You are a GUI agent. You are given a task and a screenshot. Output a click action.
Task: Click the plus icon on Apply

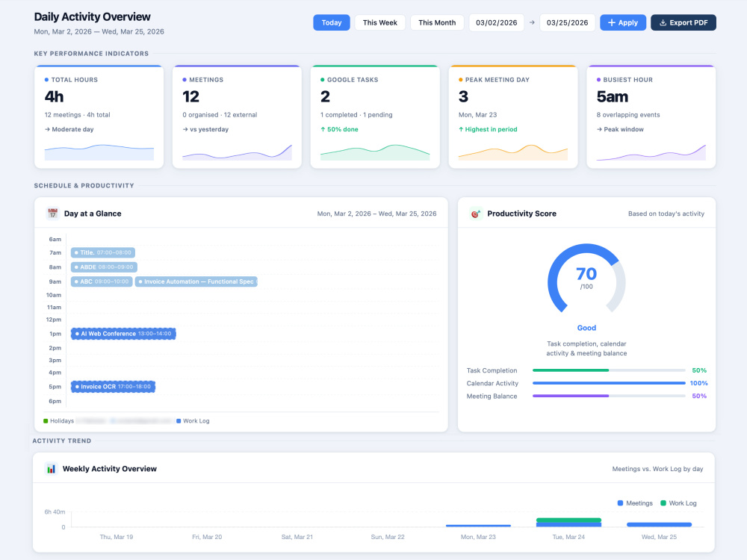coord(612,22)
